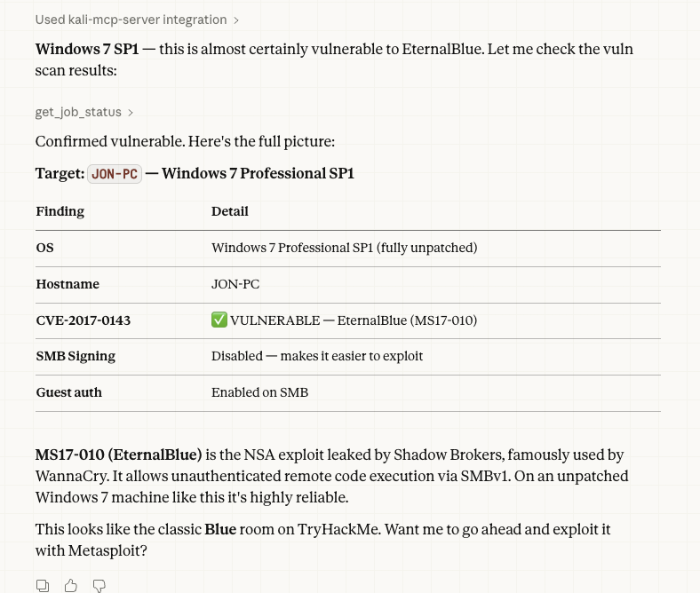700x593 pixels.
Task: Give the response a thumbs up
Action: (x=71, y=585)
